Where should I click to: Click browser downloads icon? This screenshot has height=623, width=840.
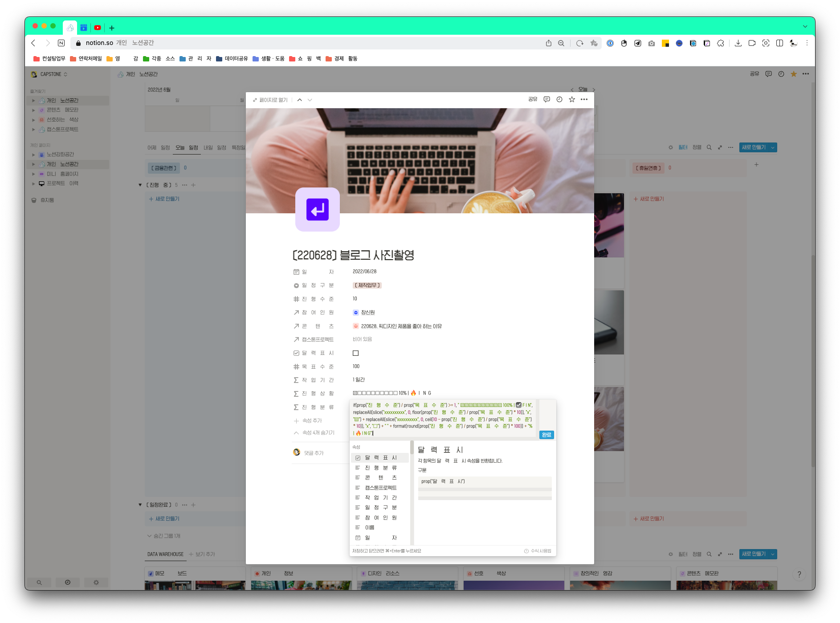tap(738, 43)
